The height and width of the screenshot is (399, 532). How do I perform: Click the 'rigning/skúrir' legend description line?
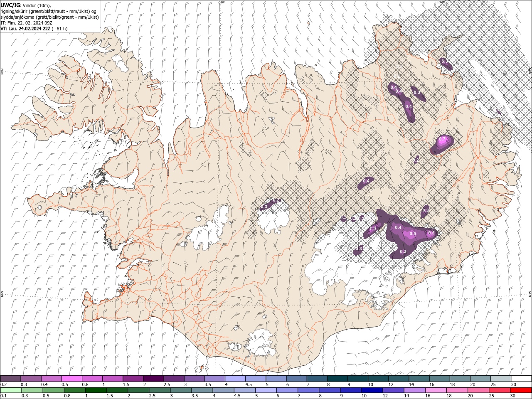(49, 11)
